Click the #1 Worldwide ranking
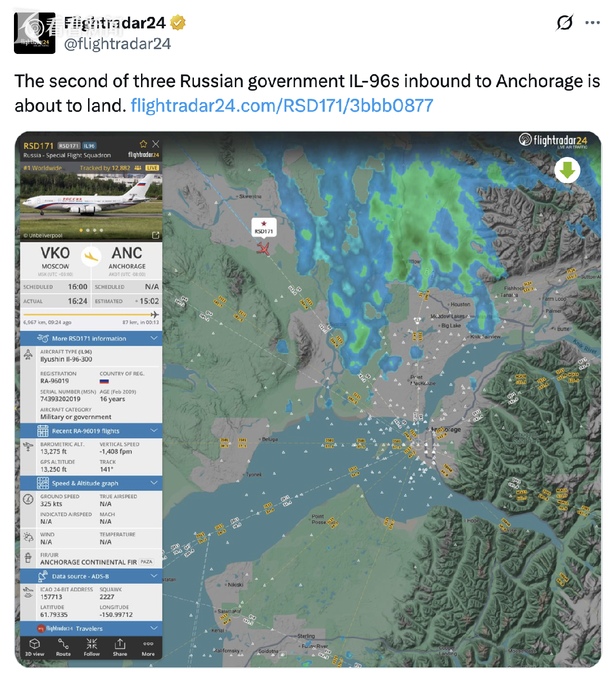616x681 pixels. (x=42, y=168)
